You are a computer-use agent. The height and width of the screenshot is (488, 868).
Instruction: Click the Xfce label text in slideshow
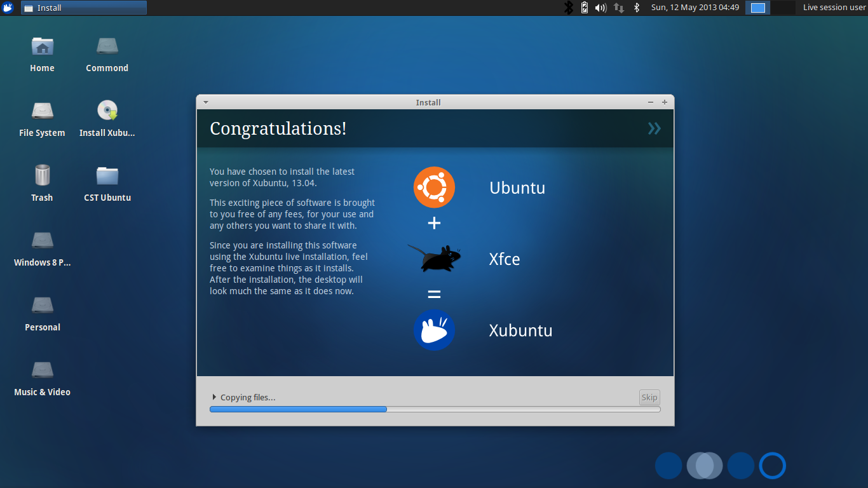[505, 259]
